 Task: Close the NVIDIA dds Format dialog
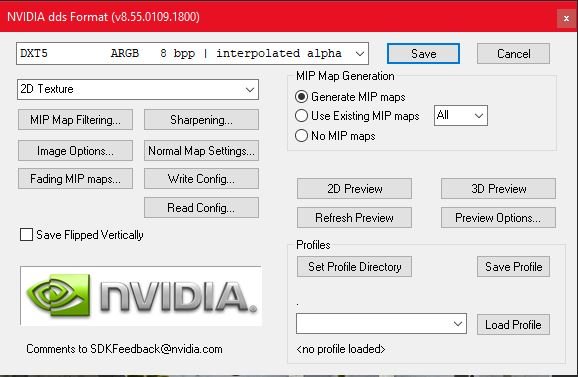click(x=566, y=18)
